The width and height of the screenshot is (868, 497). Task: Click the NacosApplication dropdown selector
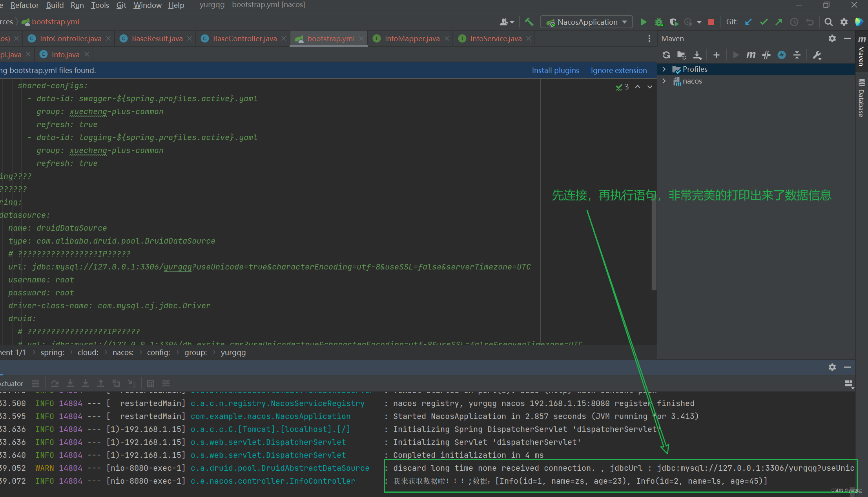[586, 22]
